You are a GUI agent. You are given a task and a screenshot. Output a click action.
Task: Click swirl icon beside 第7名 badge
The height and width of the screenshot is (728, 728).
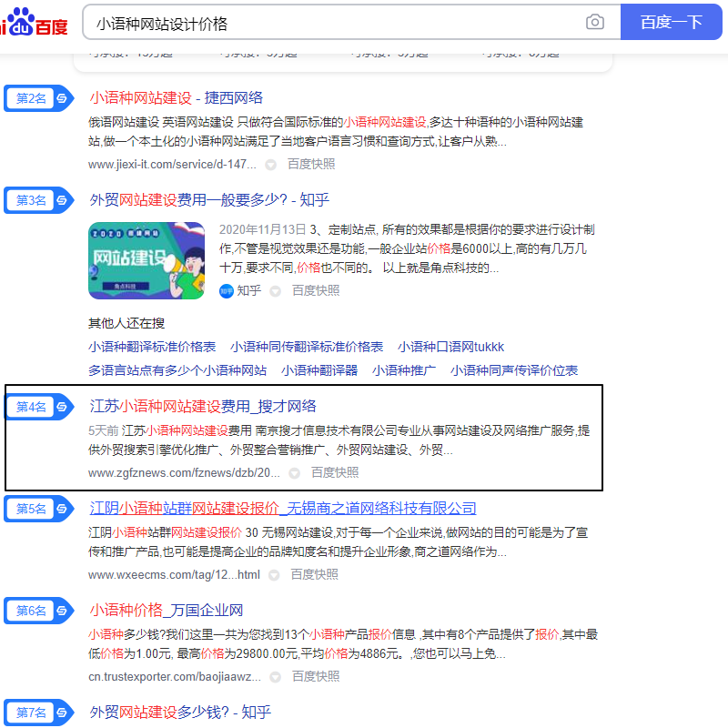[x=62, y=713]
